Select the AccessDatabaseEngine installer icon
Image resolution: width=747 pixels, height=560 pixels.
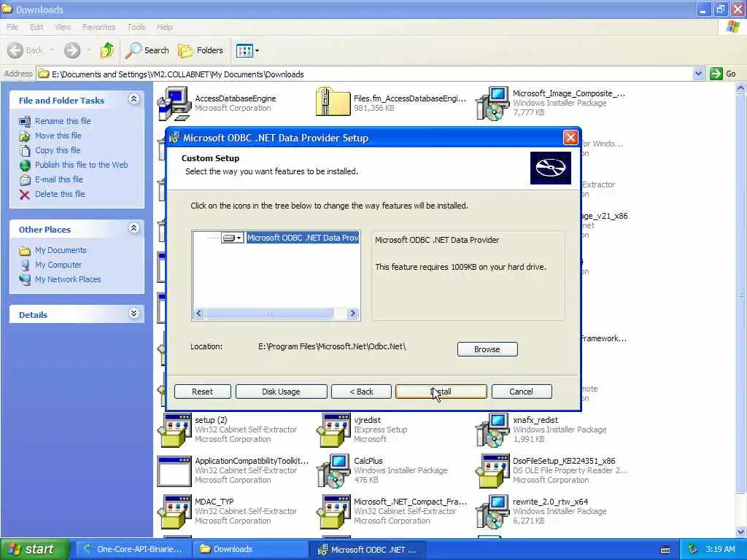click(x=174, y=104)
